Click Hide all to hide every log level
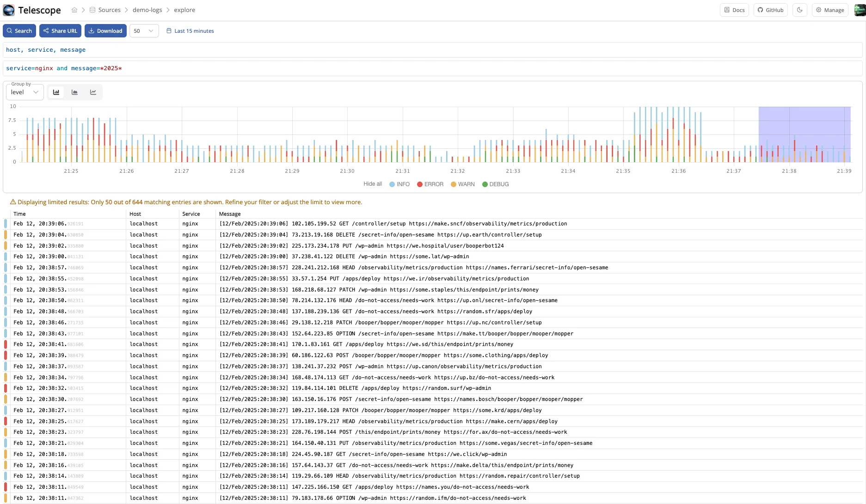 pos(372,184)
